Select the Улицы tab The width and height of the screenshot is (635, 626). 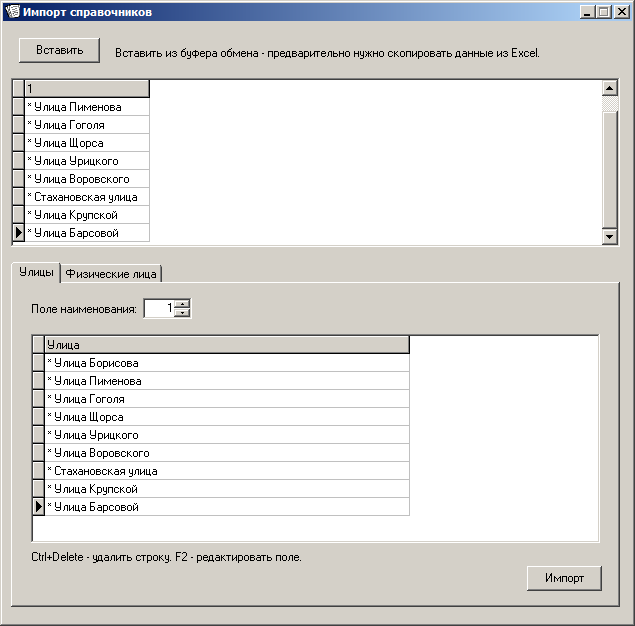click(x=36, y=273)
